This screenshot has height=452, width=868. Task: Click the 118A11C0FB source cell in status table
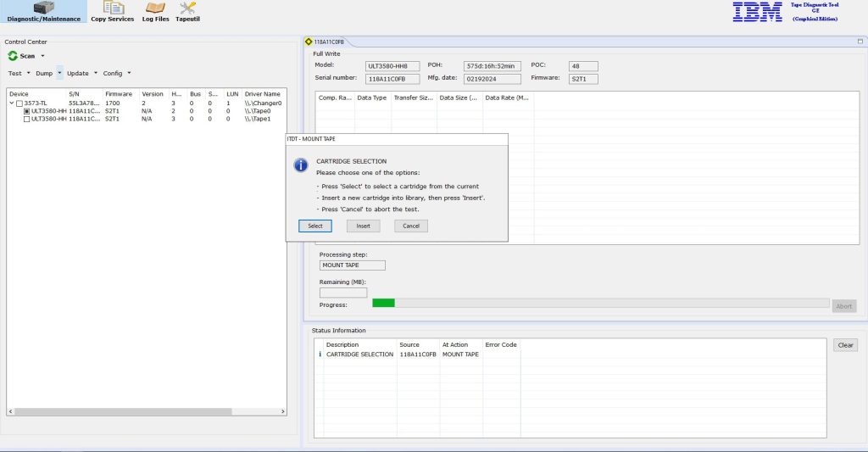(418, 354)
